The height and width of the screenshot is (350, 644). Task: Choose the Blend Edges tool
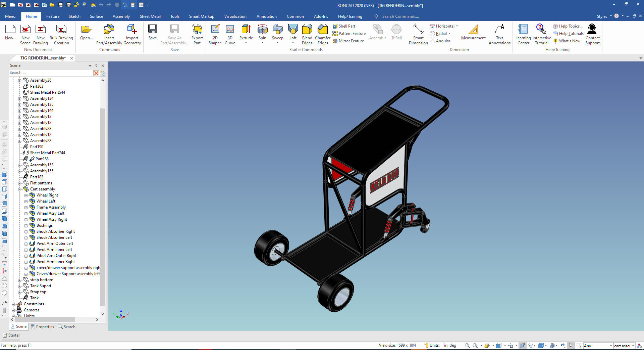[307, 31]
